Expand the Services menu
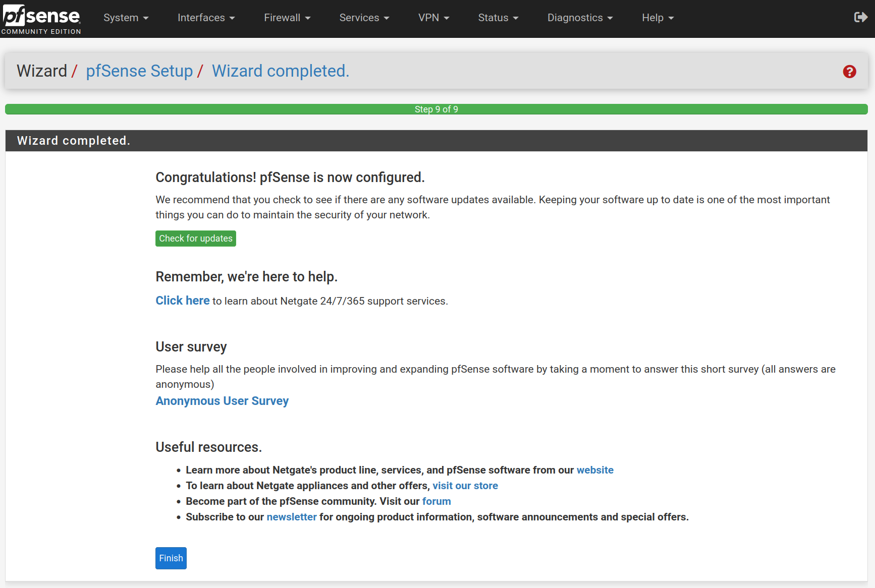 click(x=364, y=18)
